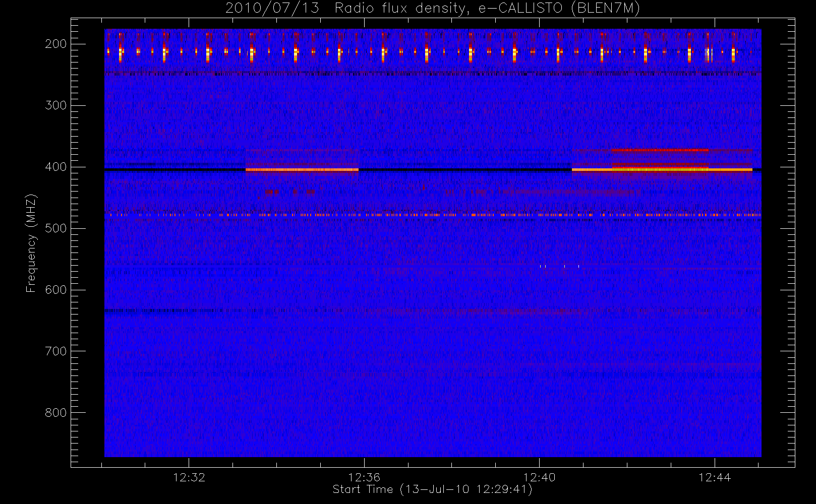
Task: Click the dotted orange line near 480 MHz
Action: [433, 215]
